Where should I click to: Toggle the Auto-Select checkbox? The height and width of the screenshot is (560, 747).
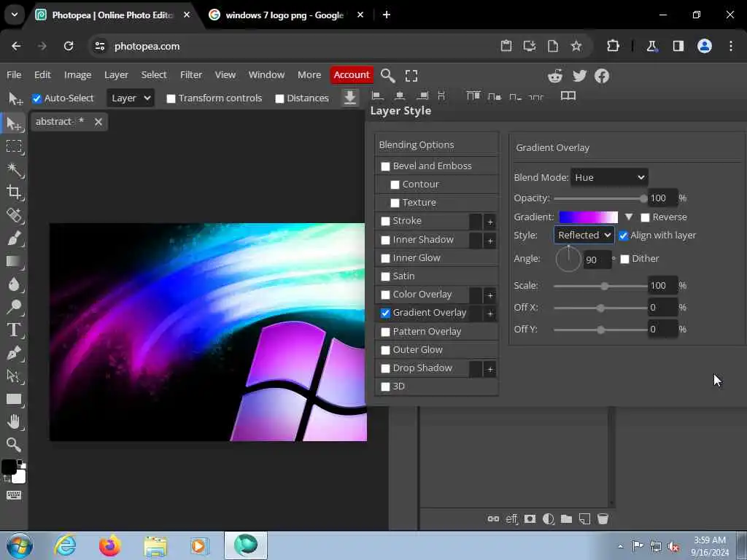(x=36, y=98)
